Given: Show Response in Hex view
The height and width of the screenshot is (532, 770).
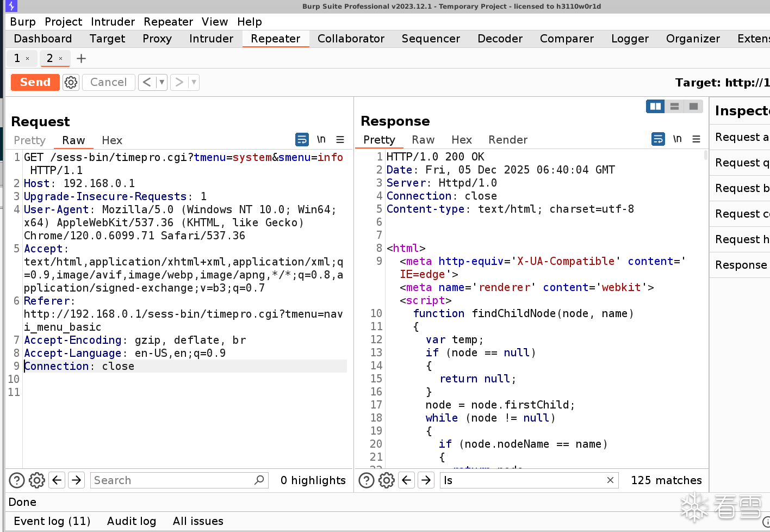Looking at the screenshot, I should click(x=462, y=140).
